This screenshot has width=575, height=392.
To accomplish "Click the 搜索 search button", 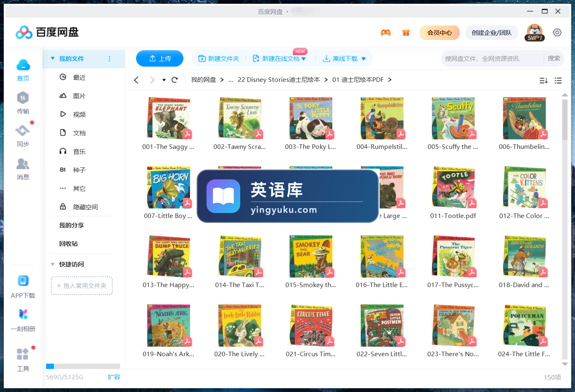I will coord(554,58).
